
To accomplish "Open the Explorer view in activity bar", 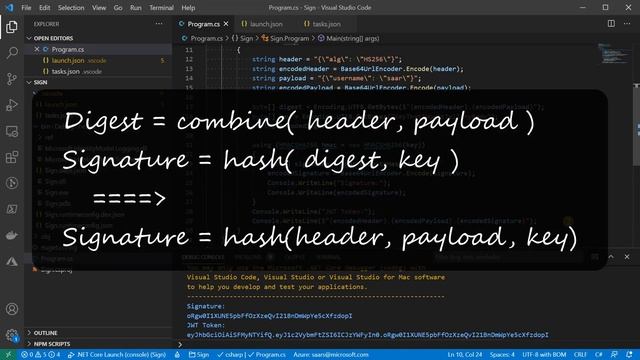I will pos(12,27).
